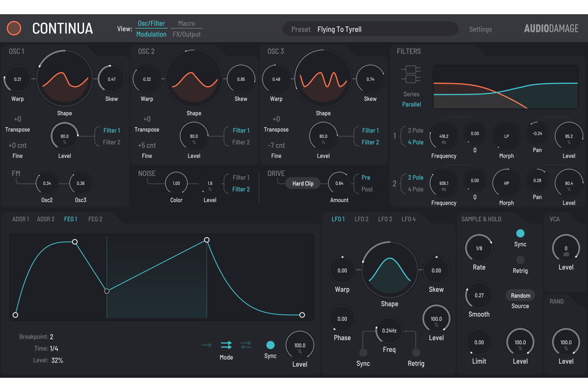Click the Noise Color knob
Screen dimensions: 588x392
pyautogui.click(x=176, y=183)
